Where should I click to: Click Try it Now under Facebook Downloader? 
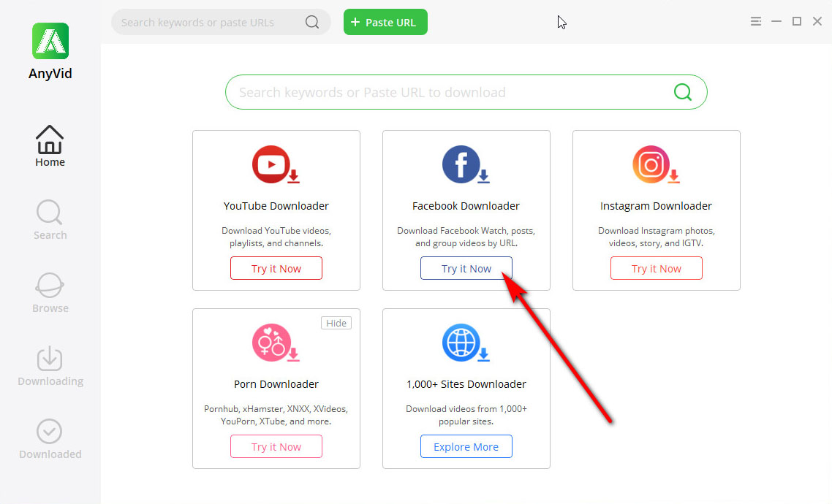tap(466, 268)
